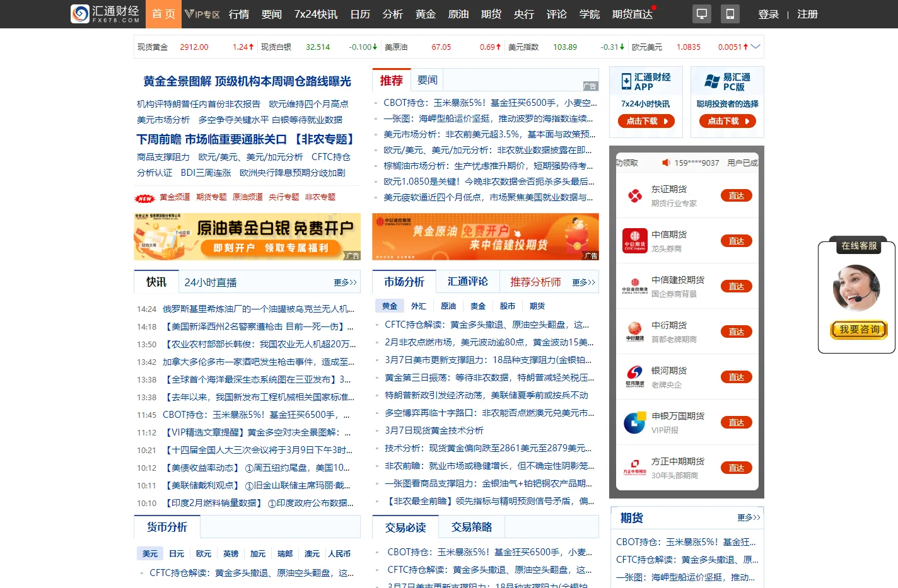The image size is (898, 588).
Task: Click the 汇通财经 FX678 logo
Action: pos(105,14)
